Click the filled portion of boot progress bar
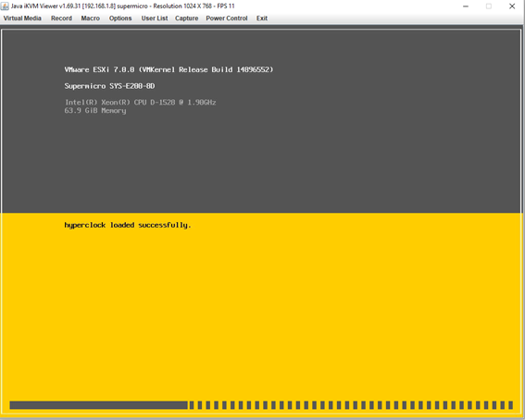 click(98, 405)
